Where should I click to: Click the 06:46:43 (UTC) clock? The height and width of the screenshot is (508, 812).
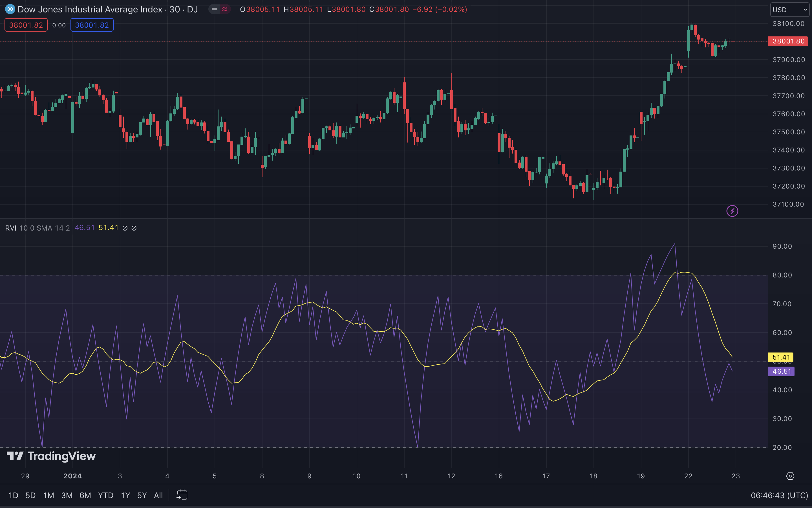click(x=779, y=495)
